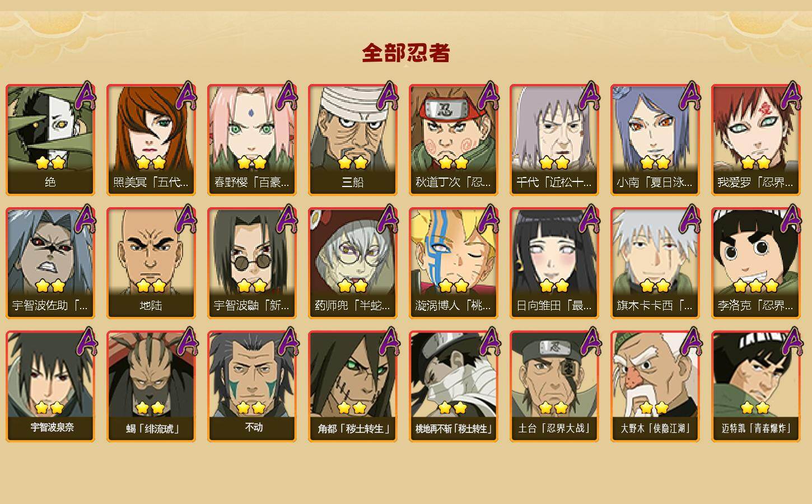
Task: Open the 迈特凯「青春爆炸」 card
Action: [x=756, y=386]
